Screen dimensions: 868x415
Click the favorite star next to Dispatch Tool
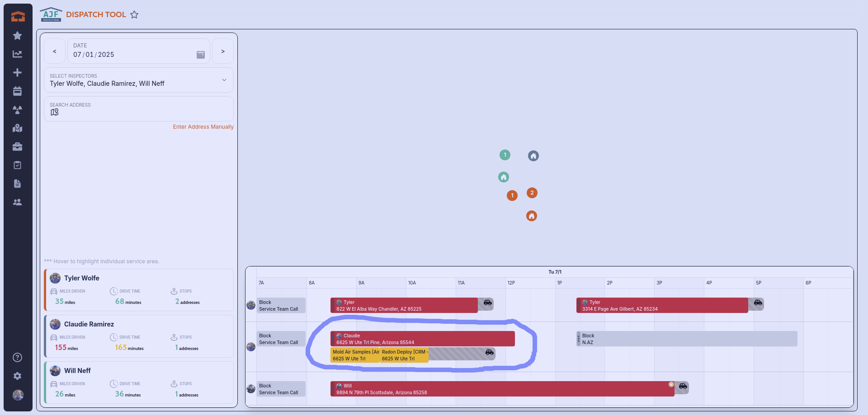(x=134, y=15)
